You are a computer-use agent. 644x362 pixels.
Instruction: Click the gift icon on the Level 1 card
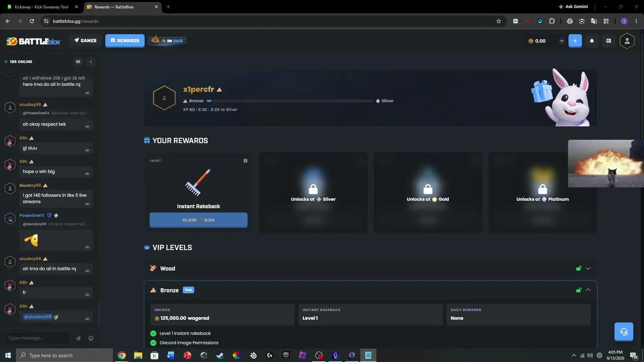tap(246, 161)
